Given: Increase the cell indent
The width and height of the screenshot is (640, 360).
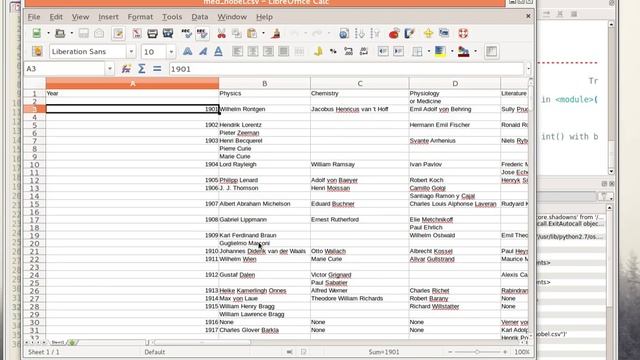Looking at the screenshot, I should click(398, 51).
